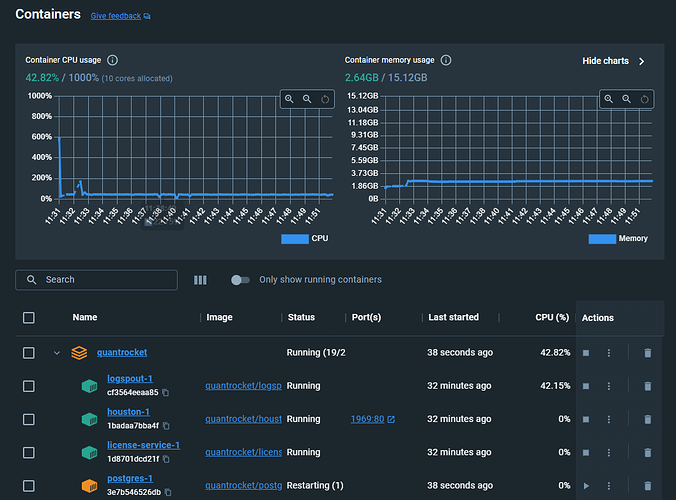Copy the houston-1 container ID 1badaa7bba4f

[166, 426]
